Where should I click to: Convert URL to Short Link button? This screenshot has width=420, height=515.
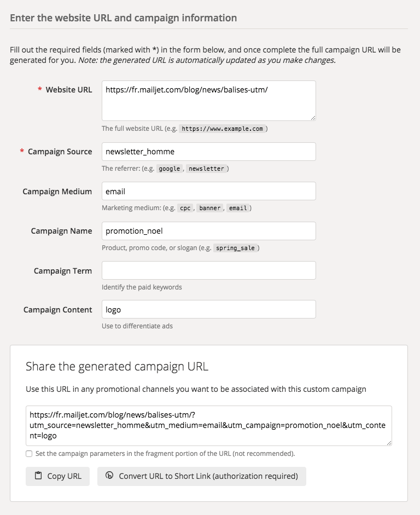tap(201, 476)
